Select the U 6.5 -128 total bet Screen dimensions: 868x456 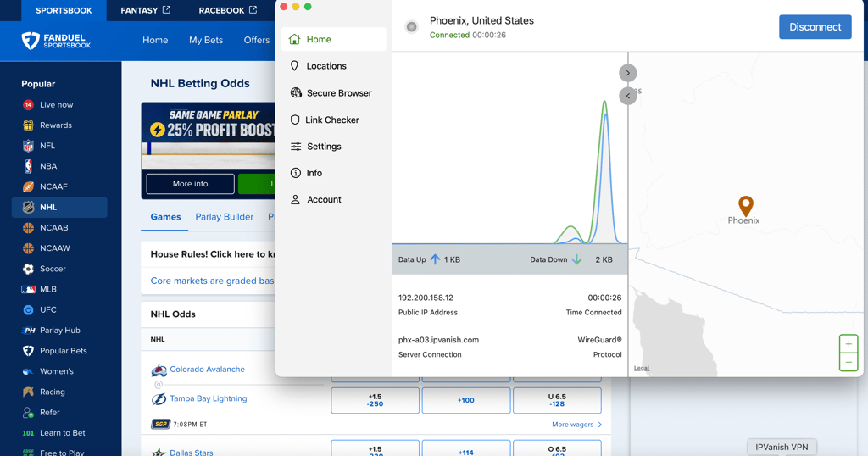point(557,400)
